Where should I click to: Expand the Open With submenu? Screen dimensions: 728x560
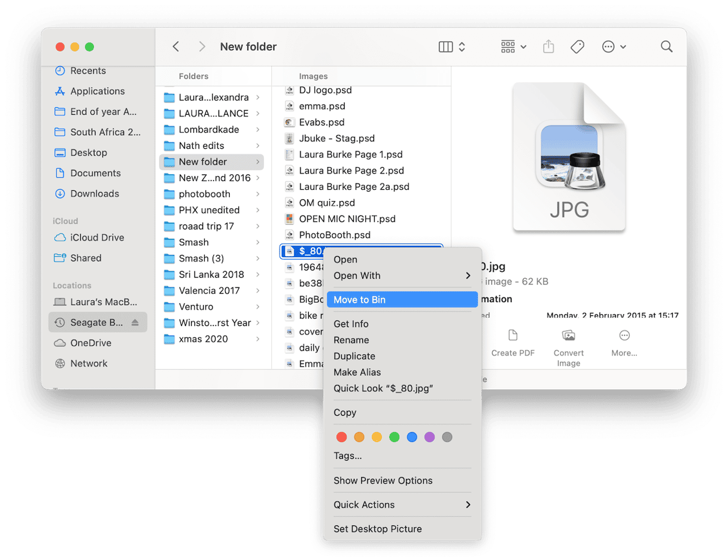click(402, 276)
